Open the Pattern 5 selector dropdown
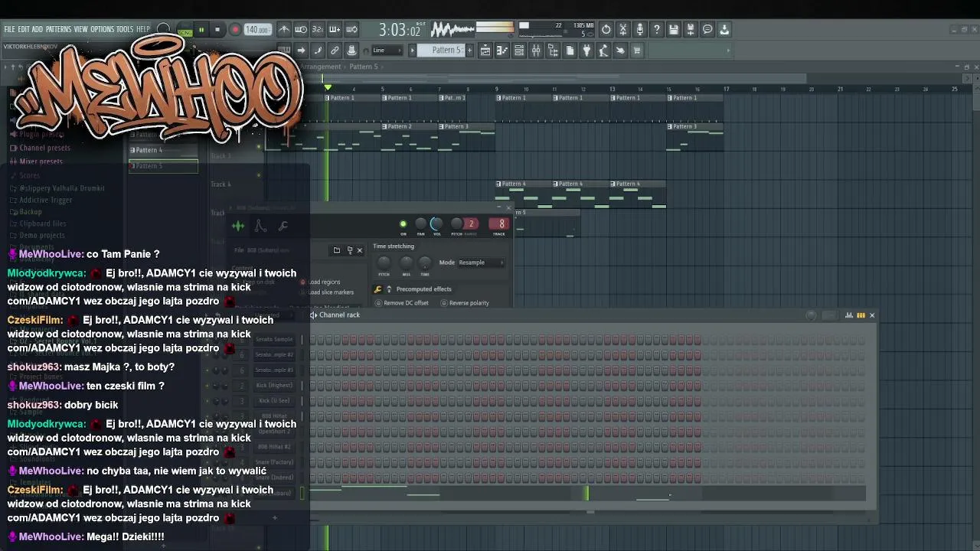This screenshot has height=551, width=980. pyautogui.click(x=446, y=51)
